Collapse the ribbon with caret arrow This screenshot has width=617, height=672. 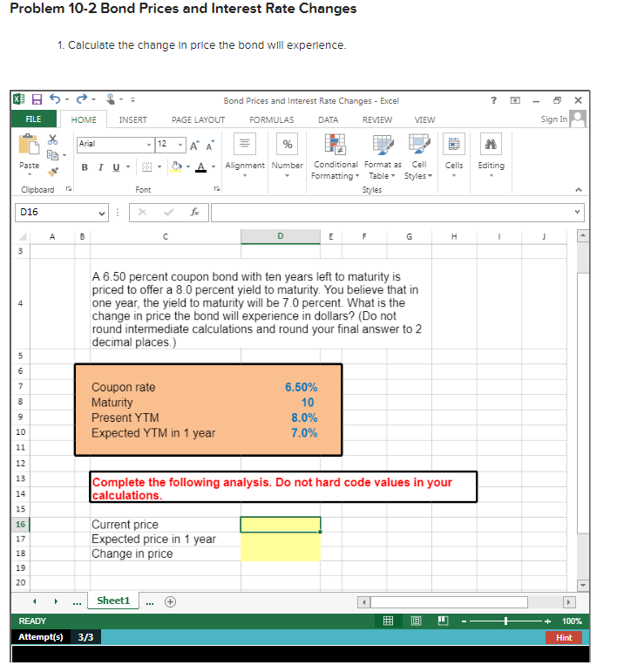(579, 189)
